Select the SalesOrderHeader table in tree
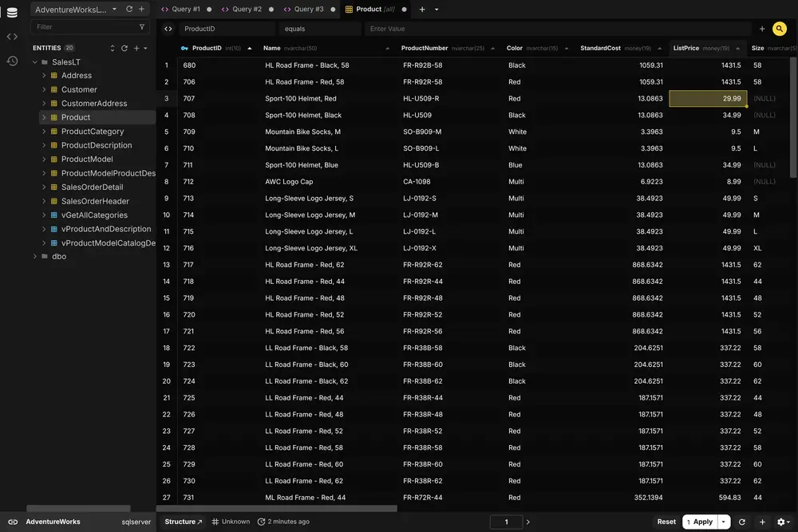Screen dimensions: 798x532 pos(95,202)
